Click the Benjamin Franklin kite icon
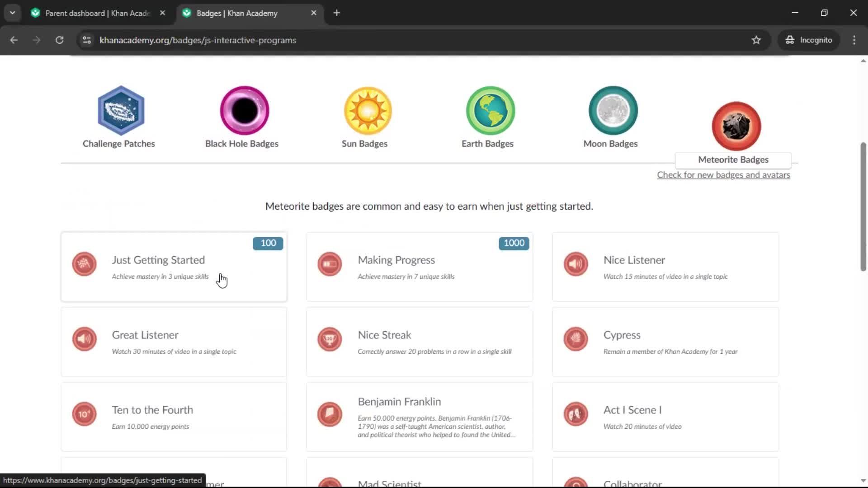The image size is (868, 488). [x=330, y=414]
